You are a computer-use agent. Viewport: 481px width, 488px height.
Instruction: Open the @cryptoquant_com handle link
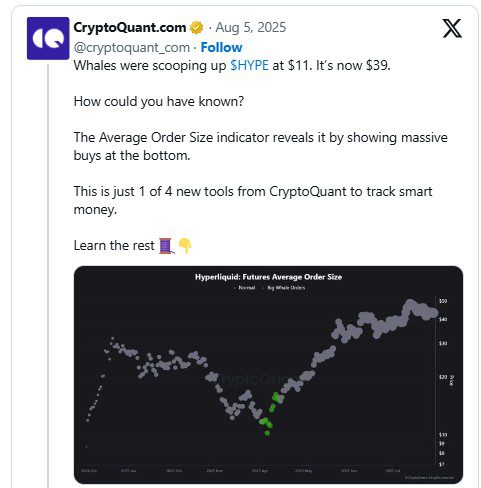point(132,48)
